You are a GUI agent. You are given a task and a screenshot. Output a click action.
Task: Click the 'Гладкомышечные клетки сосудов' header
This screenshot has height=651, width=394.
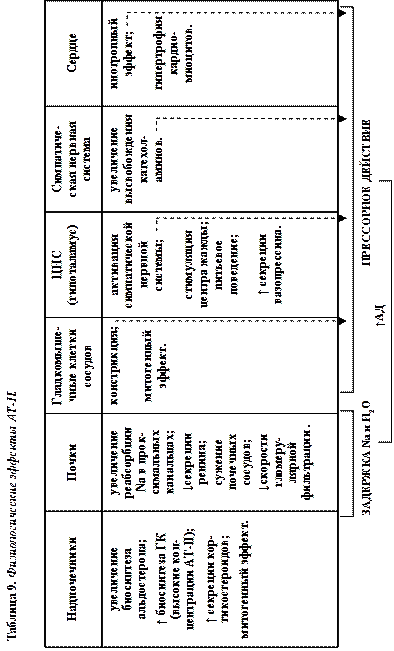click(x=72, y=365)
